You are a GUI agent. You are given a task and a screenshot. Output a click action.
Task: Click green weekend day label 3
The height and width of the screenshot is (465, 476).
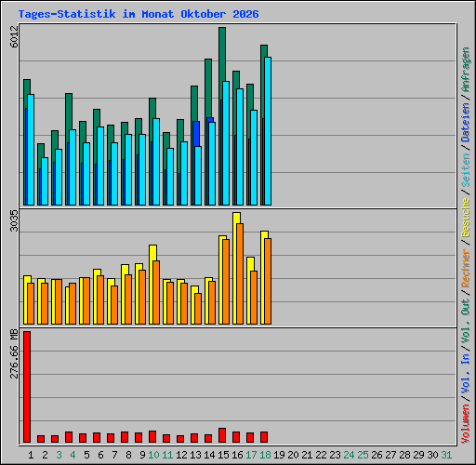point(59,455)
